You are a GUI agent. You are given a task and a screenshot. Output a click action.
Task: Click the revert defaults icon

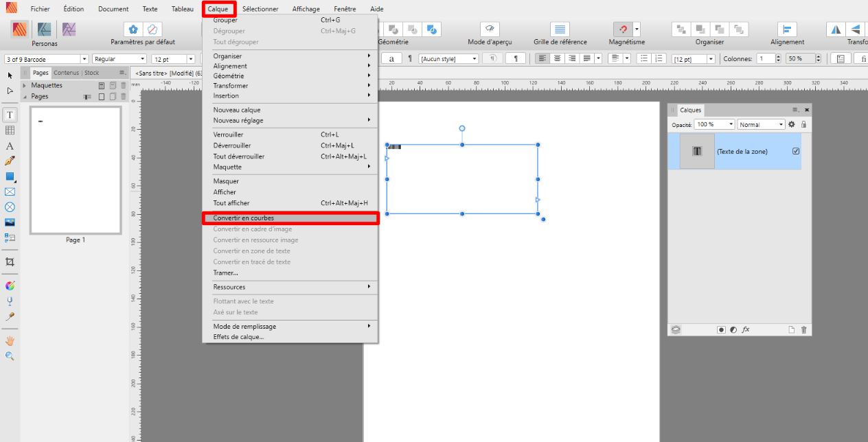(152, 29)
